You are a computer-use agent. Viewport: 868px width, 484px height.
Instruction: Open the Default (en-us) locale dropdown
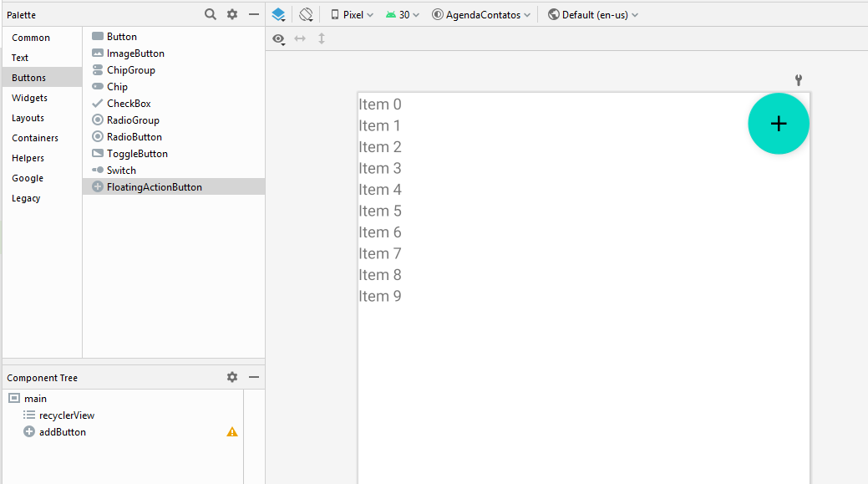point(593,15)
